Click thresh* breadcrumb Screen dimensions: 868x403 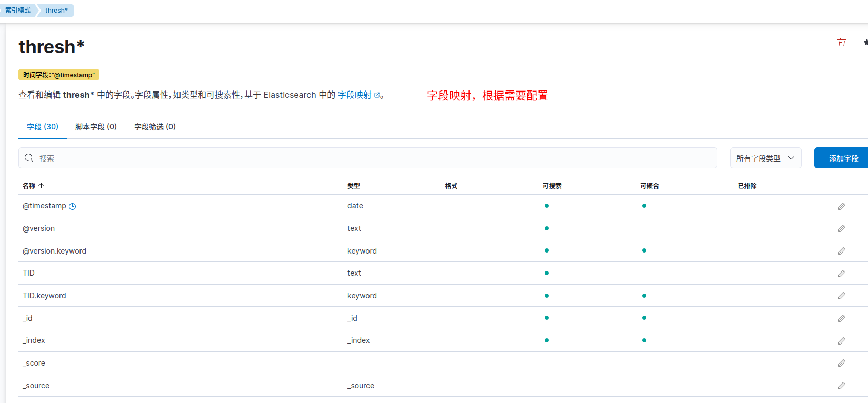click(x=56, y=11)
